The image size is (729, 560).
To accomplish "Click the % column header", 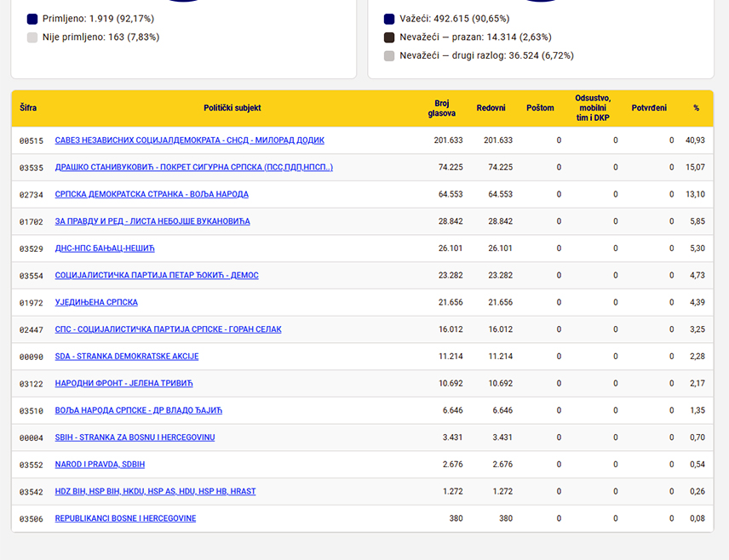I will 696,108.
